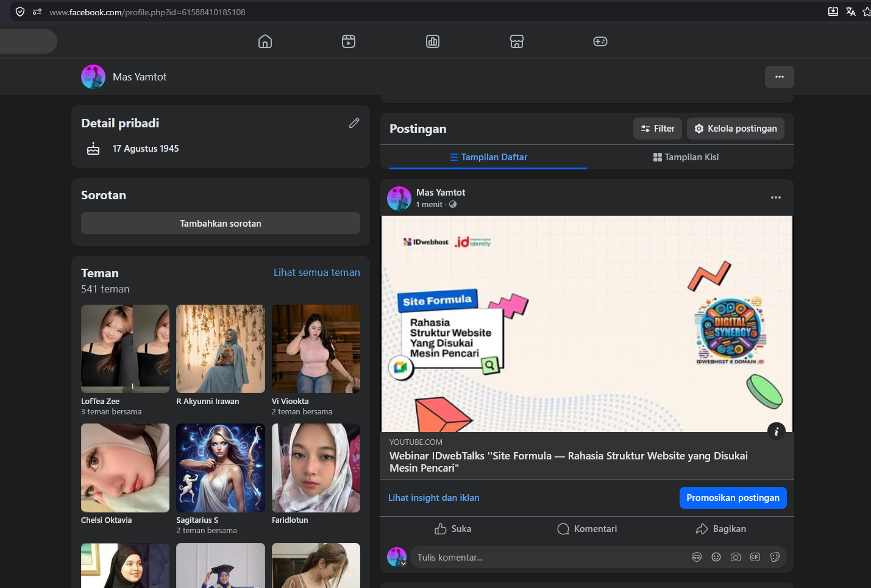The width and height of the screenshot is (871, 588).
Task: Open Vi Viookta friend photo
Action: pos(316,349)
